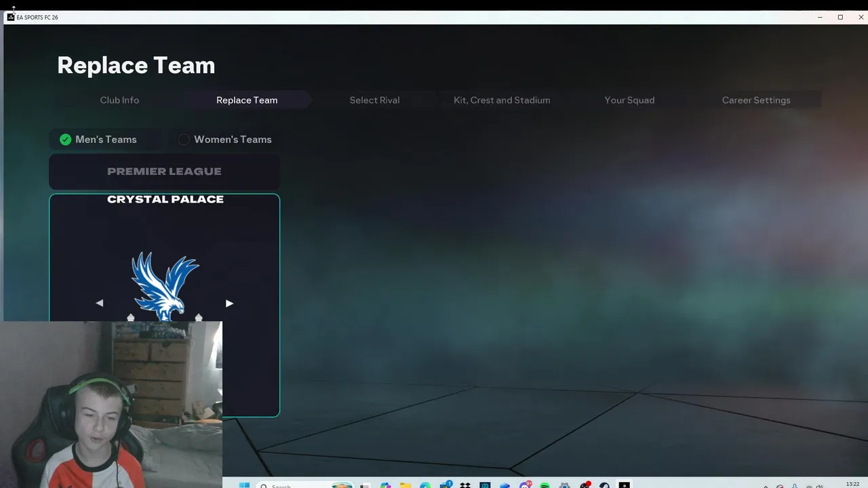
Task: Click the Crystal Palace team name
Action: [x=165, y=199]
